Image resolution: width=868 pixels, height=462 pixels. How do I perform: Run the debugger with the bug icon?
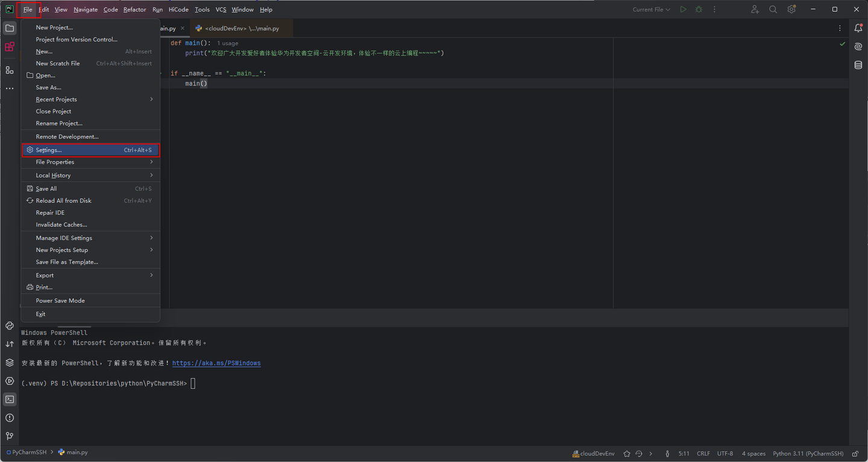coord(699,9)
